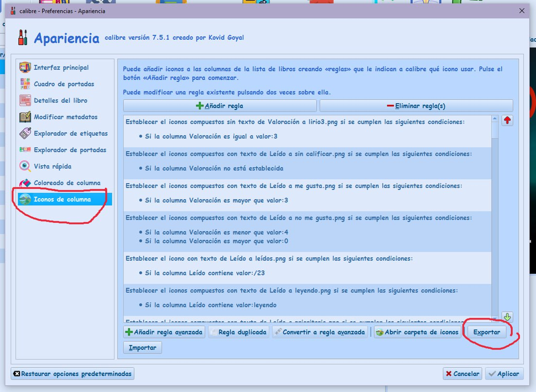
Task: Click the Iconos de columna landscape icon
Action: [x=25, y=199]
